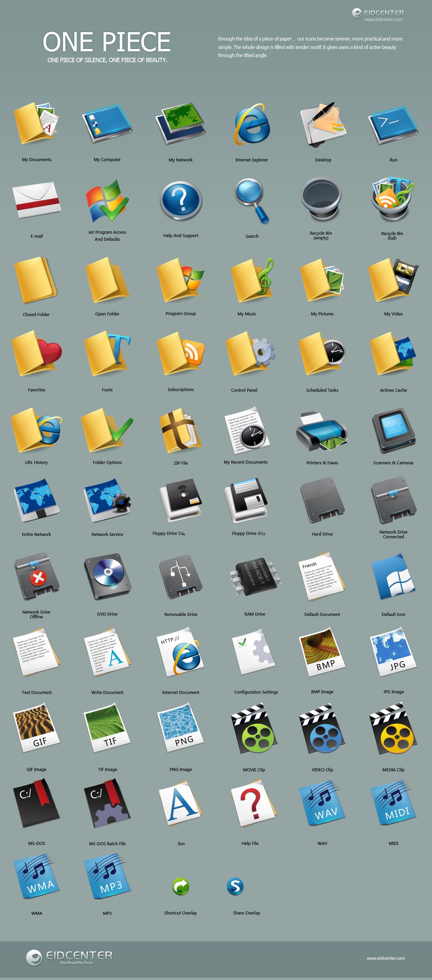
Task: Select the My Music folder icon
Action: (252, 281)
